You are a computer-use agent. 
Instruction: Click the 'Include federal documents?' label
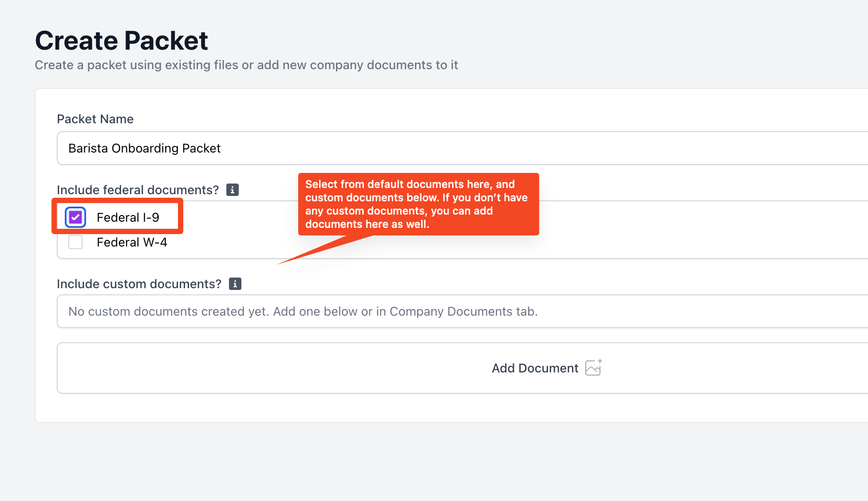138,190
